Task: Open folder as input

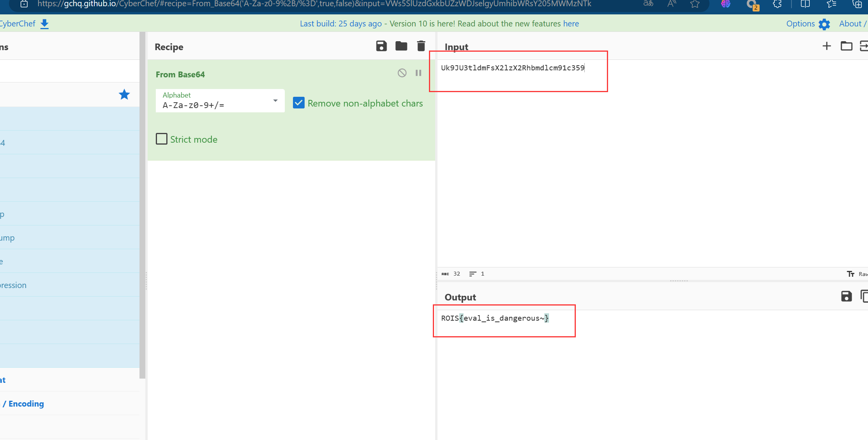Action: click(846, 46)
